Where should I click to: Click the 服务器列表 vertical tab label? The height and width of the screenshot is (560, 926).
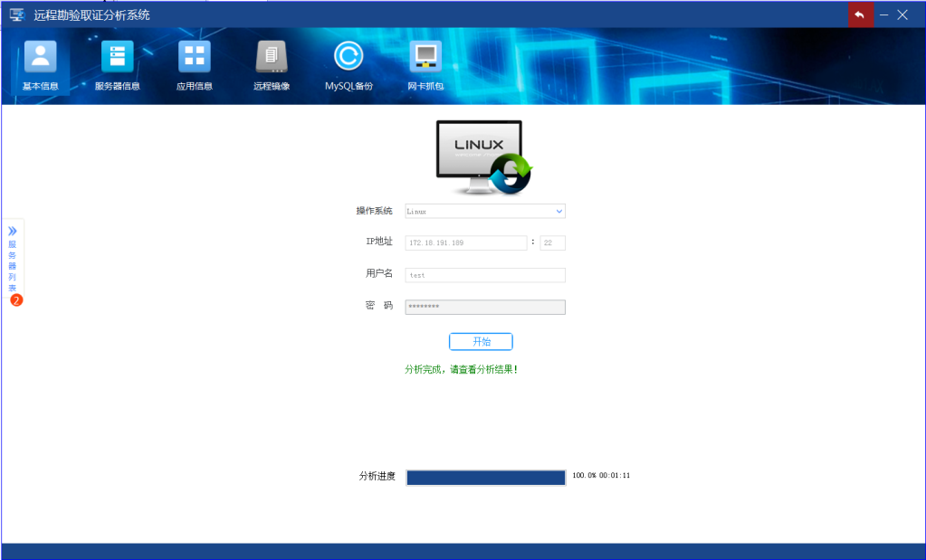[x=13, y=262]
